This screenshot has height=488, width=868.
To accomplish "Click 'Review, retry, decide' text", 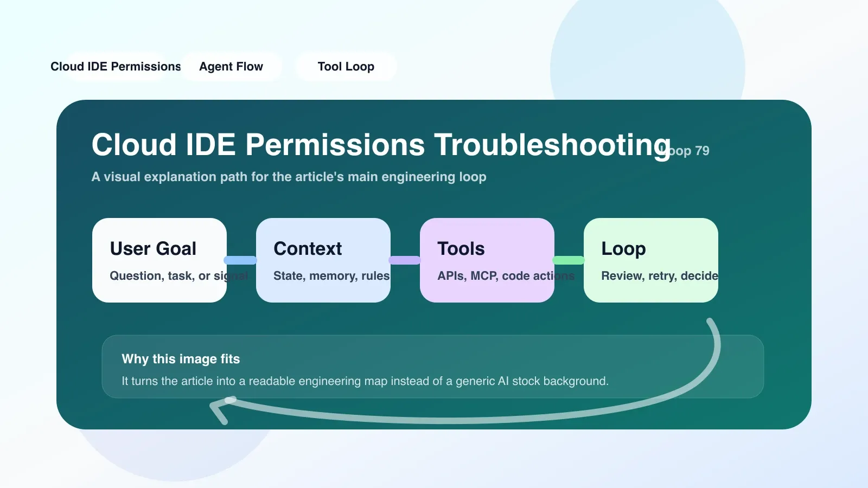I will [x=660, y=276].
